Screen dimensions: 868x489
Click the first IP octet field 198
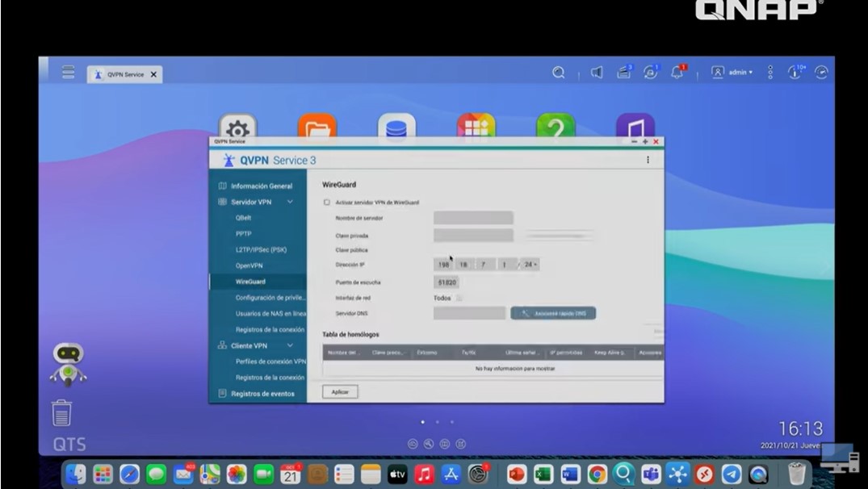[443, 265]
